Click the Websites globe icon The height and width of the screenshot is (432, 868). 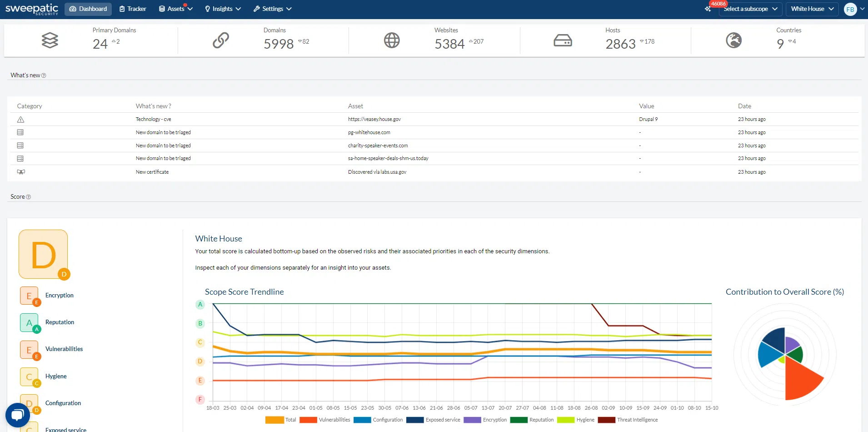coord(392,40)
